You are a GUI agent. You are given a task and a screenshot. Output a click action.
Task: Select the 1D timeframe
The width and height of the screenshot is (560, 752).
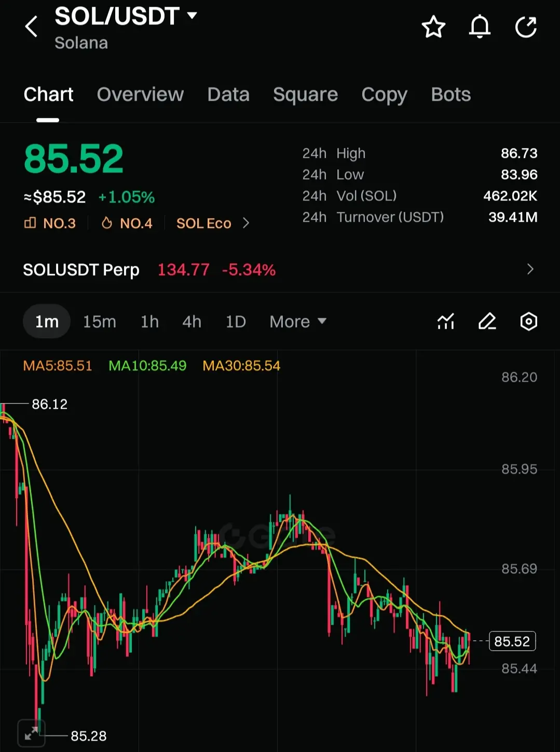(236, 321)
